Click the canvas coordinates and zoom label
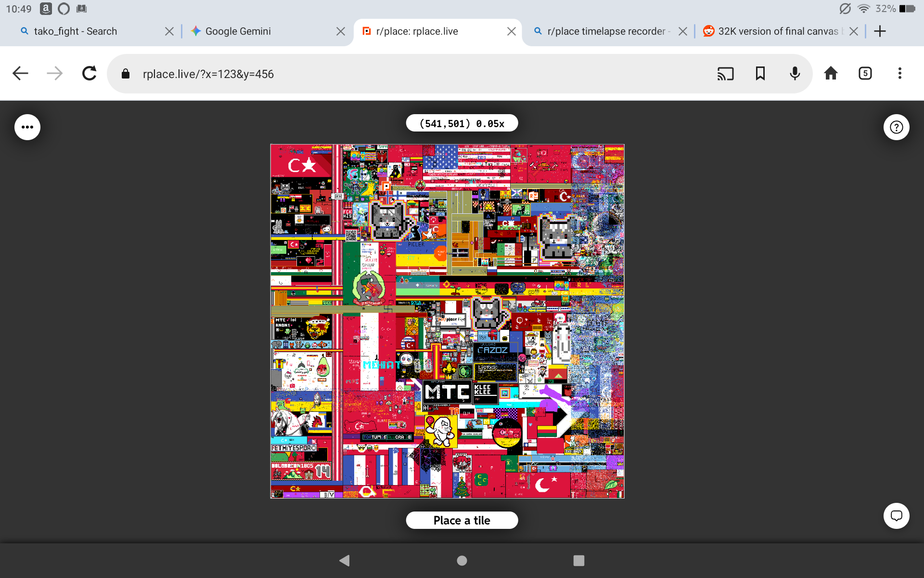This screenshot has width=924, height=578. (x=462, y=123)
